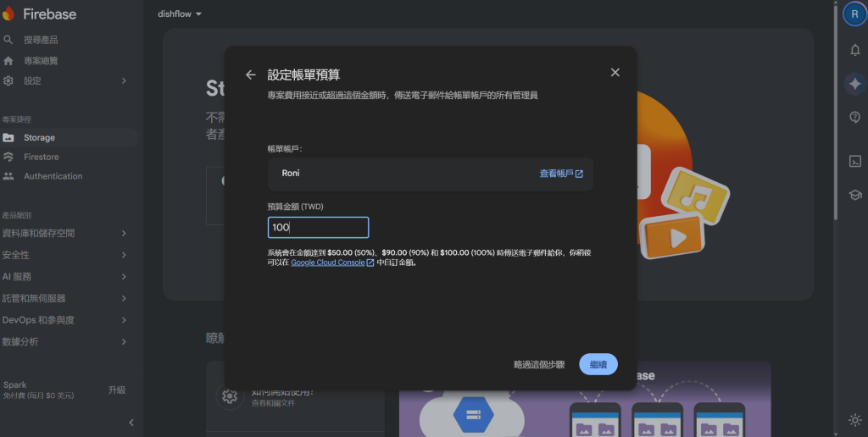This screenshot has width=868, height=437.
Task: Click the 帳單帳戶 label
Action: [x=285, y=149]
